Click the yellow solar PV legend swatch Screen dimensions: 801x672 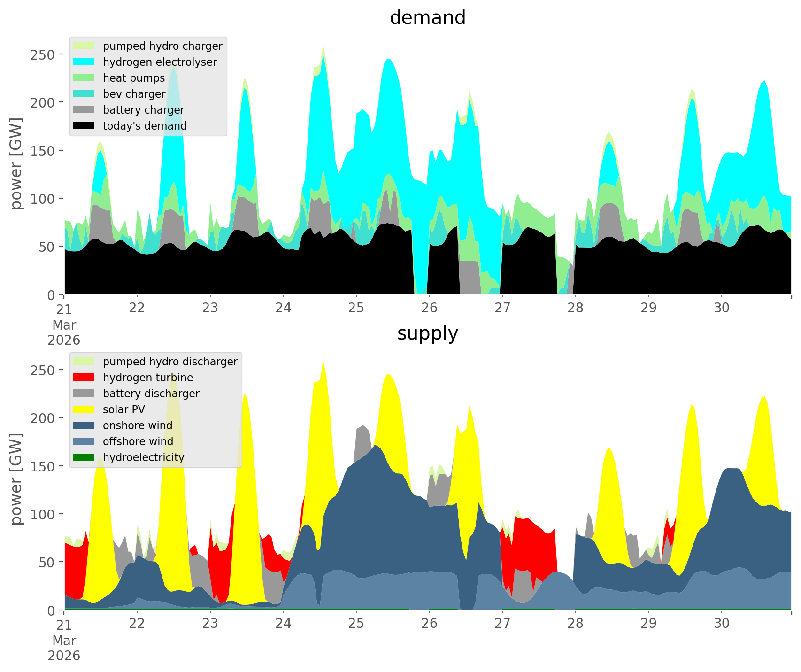84,409
